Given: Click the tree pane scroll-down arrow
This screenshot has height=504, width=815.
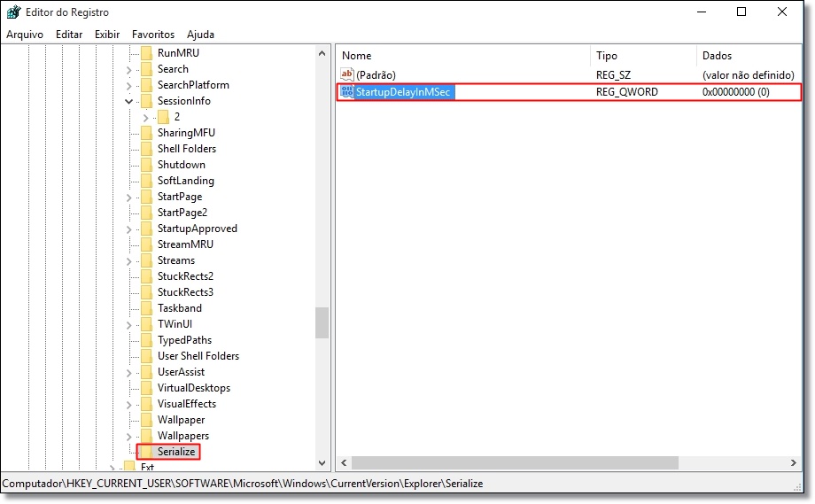Looking at the screenshot, I should point(322,462).
